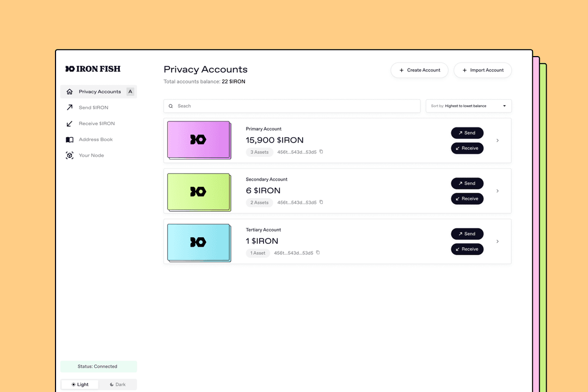
Task: Copy the Primary Account address with the copy icon
Action: [321, 152]
